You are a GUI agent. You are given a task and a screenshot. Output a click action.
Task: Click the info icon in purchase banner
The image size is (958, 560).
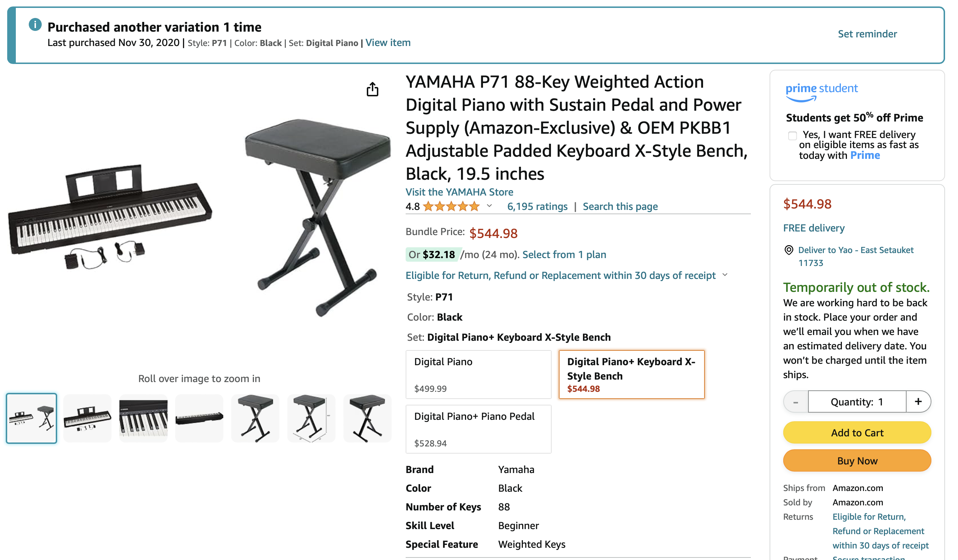(35, 25)
